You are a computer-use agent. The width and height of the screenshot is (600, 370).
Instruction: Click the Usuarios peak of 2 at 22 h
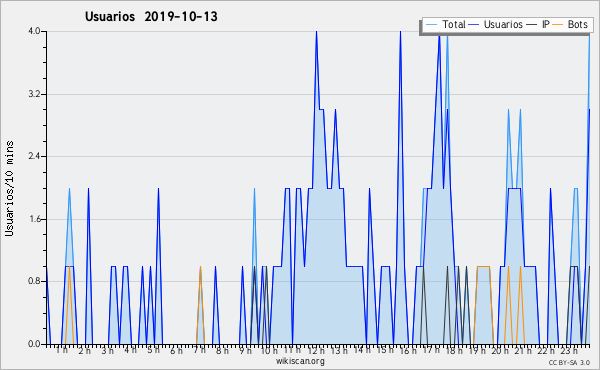pyautogui.click(x=550, y=189)
